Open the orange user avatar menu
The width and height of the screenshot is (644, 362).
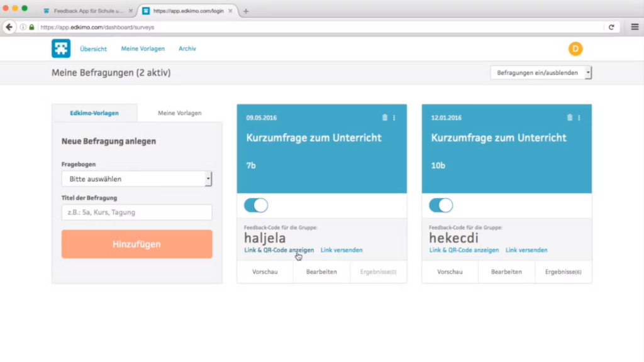575,49
